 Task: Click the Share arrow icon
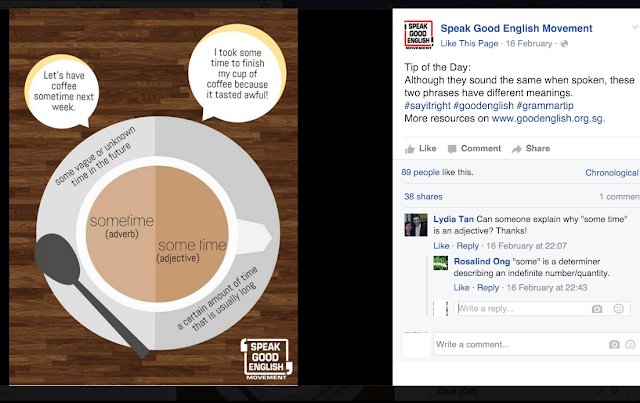click(x=517, y=149)
